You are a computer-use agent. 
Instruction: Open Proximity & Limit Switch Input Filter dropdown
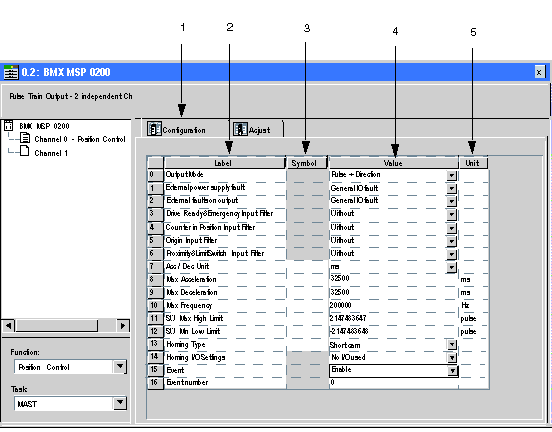coord(451,254)
